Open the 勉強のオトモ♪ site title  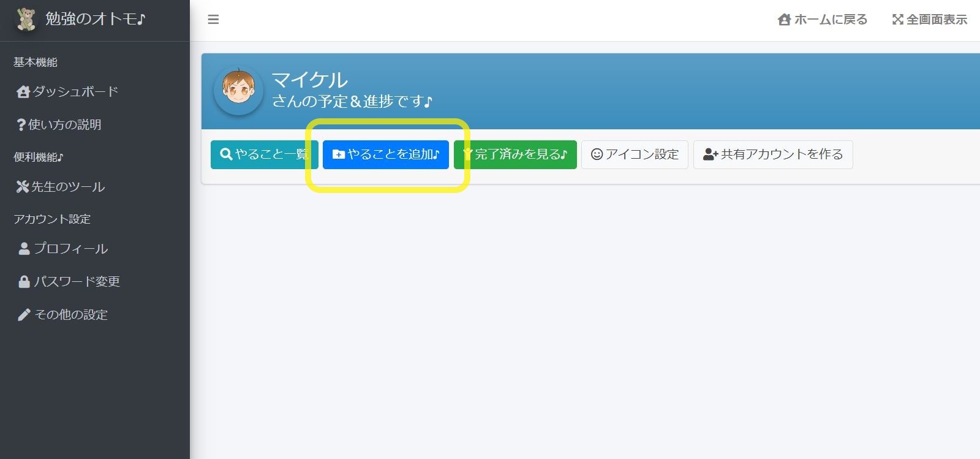point(95,19)
